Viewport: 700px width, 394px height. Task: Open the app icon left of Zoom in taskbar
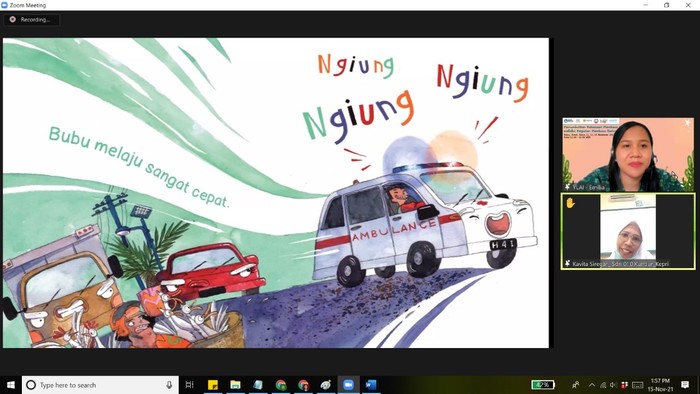pyautogui.click(x=326, y=385)
